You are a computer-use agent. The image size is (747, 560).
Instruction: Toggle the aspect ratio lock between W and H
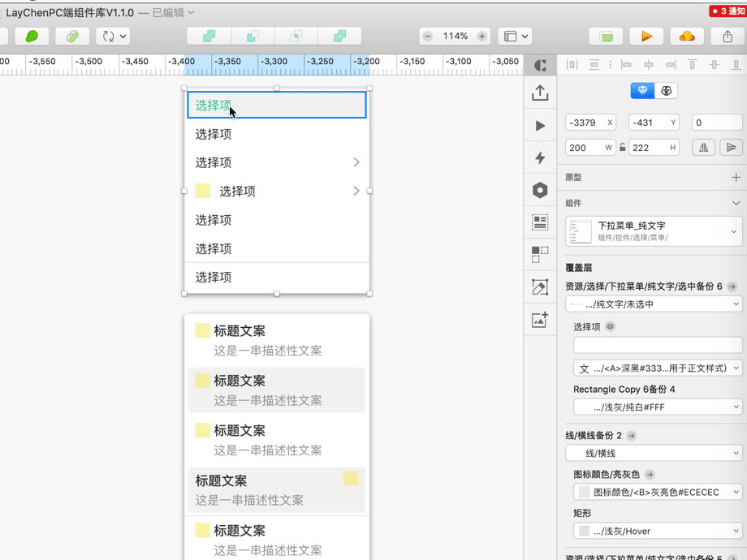tap(623, 147)
